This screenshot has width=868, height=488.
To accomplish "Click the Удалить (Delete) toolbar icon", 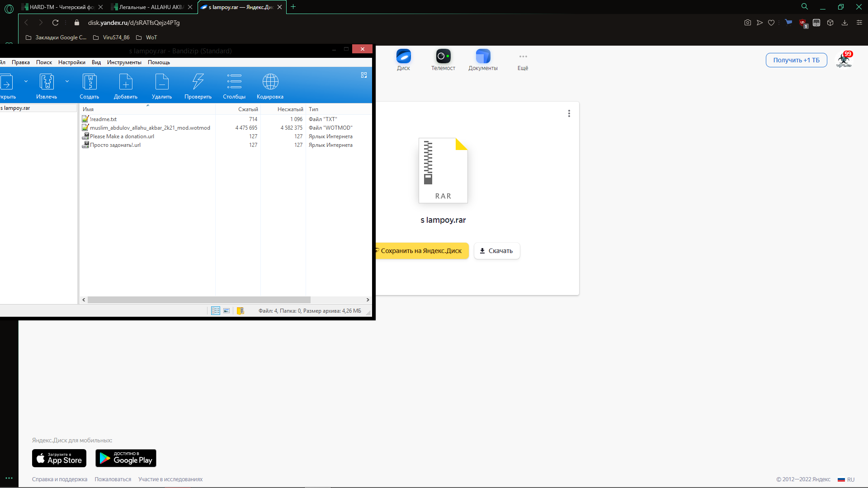I will [162, 82].
